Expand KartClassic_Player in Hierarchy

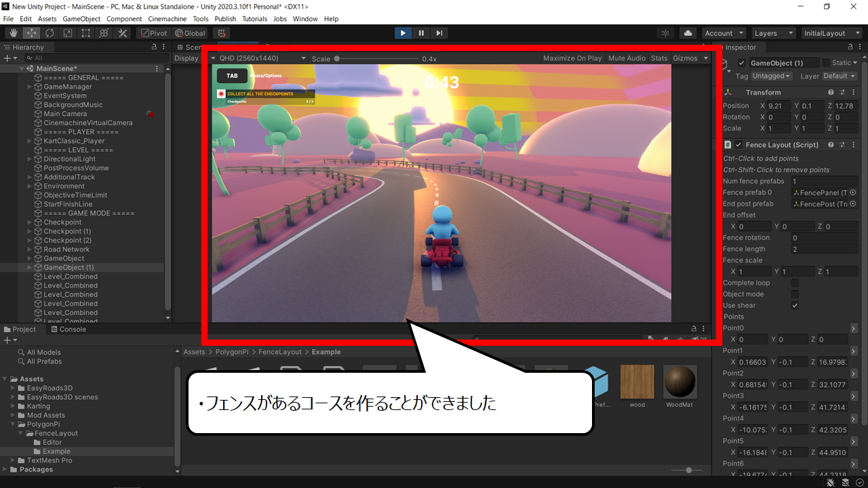point(29,141)
